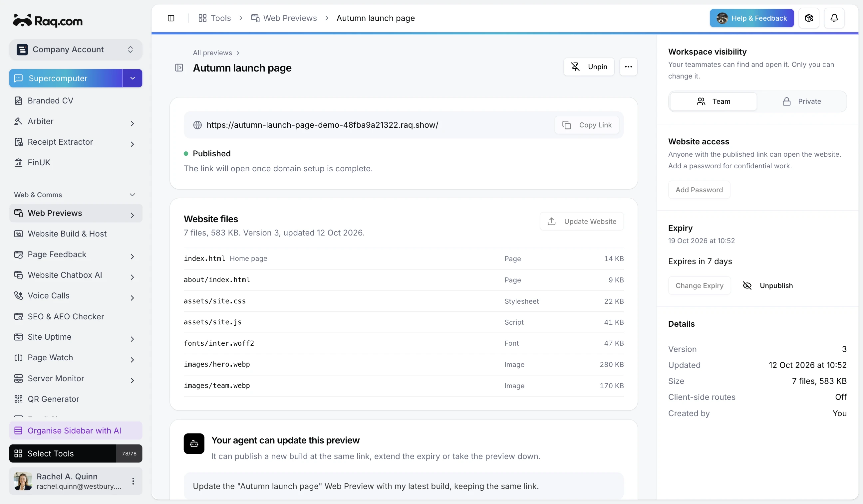863x504 pixels.
Task: Unpin the Autumn launch page
Action: tap(589, 67)
